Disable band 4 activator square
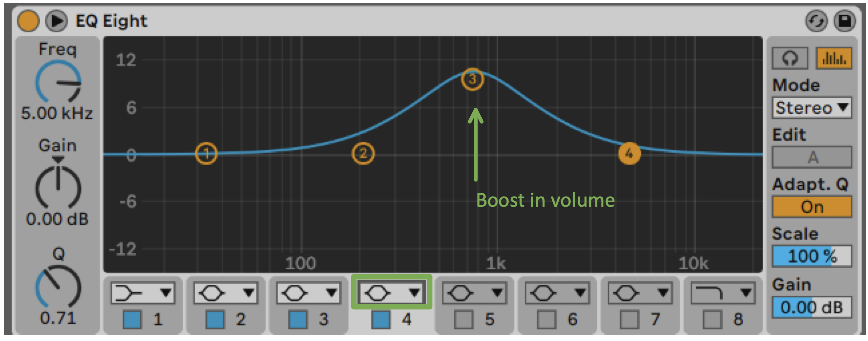This screenshot has width=868, height=341. (x=381, y=319)
